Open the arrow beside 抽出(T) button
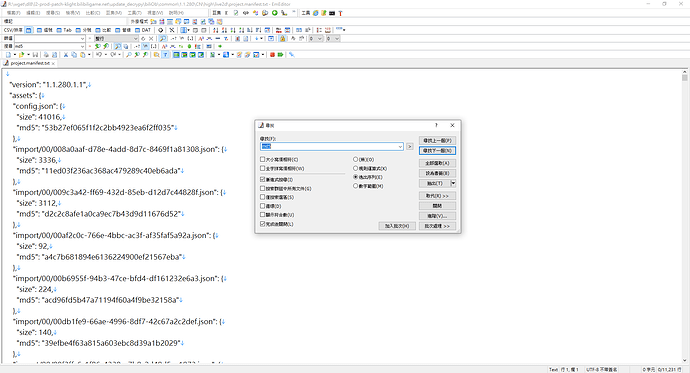 point(453,183)
